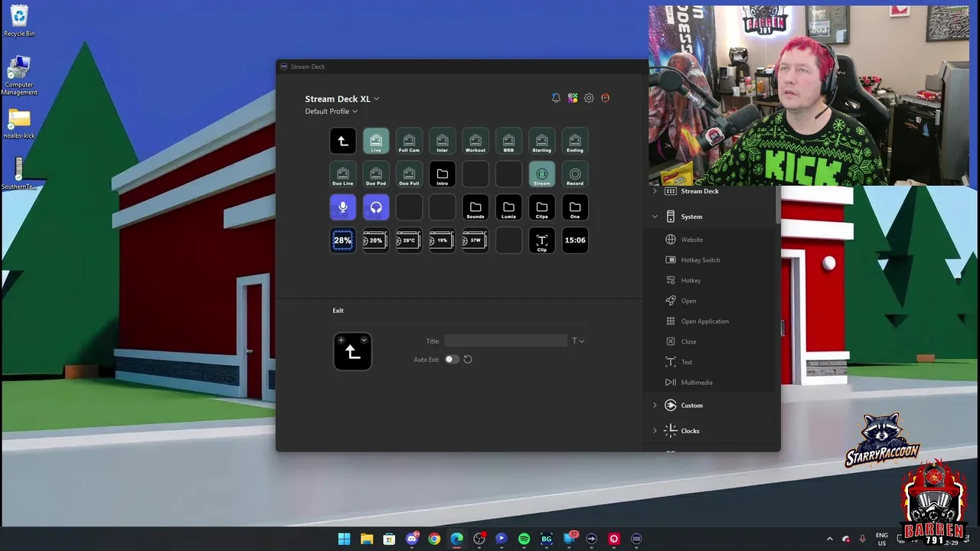The image size is (980, 551).
Task: Select the 28% CPU usage key
Action: (x=343, y=240)
